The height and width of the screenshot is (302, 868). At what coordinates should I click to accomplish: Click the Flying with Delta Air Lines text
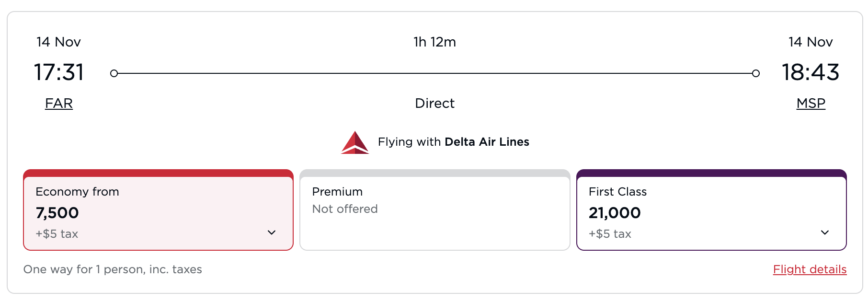pyautogui.click(x=453, y=142)
